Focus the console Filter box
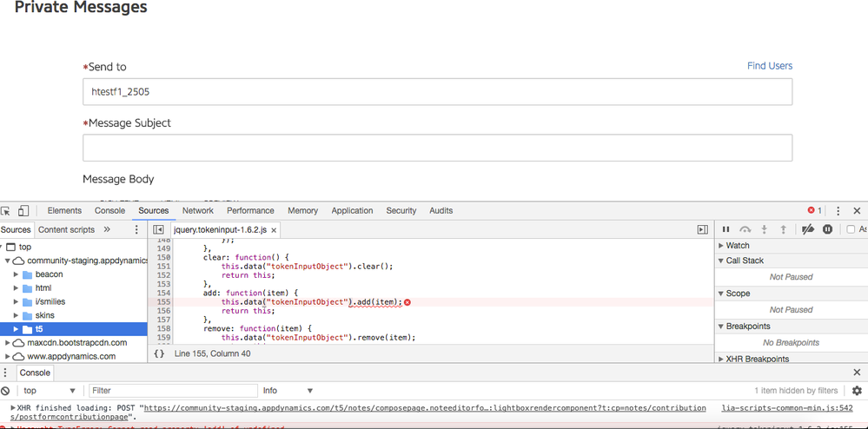The image size is (868, 429). pyautogui.click(x=173, y=390)
